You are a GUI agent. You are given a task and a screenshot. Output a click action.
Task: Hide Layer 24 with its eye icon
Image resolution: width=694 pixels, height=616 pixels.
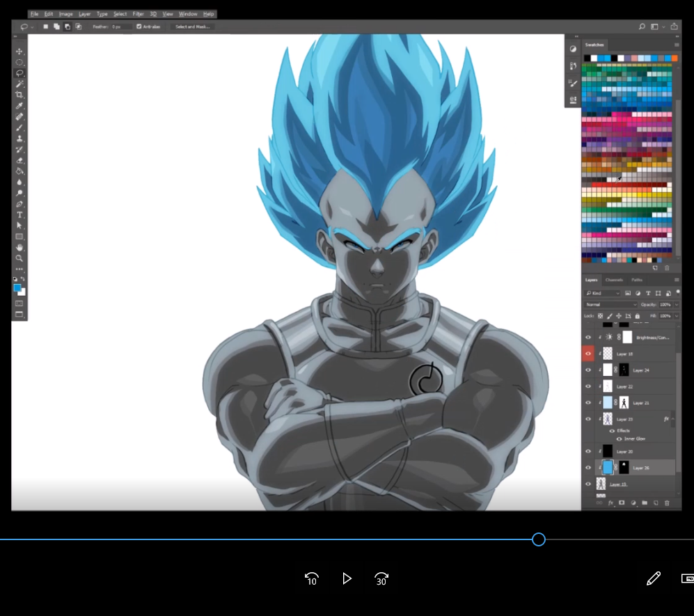click(588, 370)
